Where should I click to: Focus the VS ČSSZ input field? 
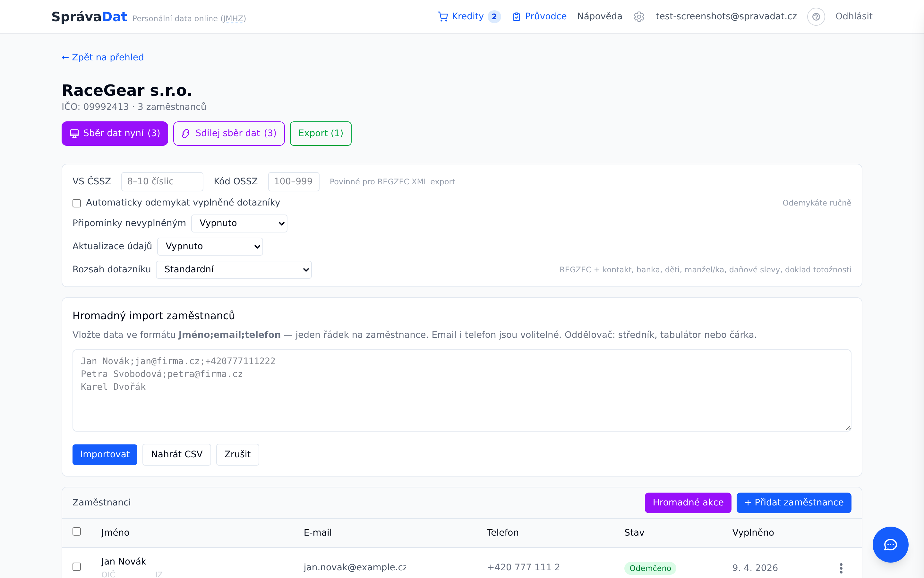[x=162, y=181]
